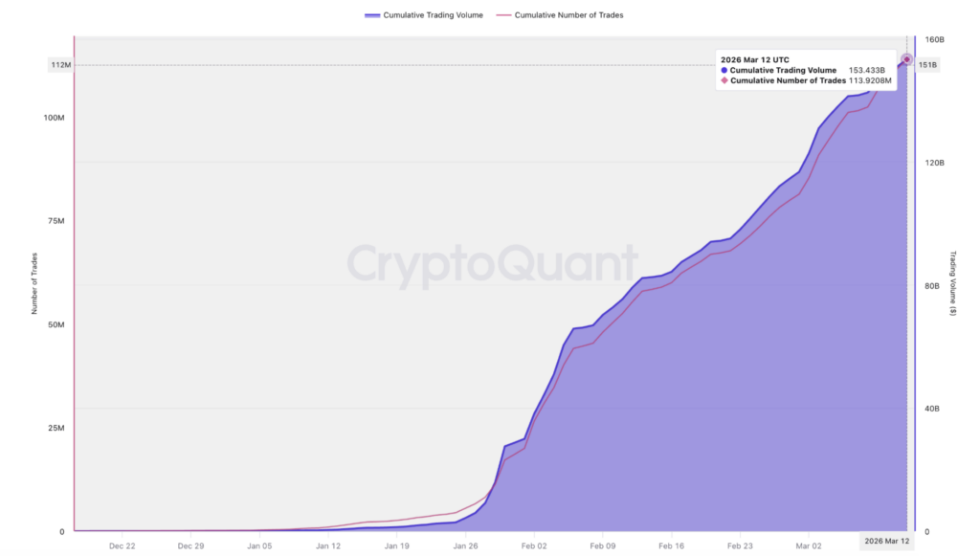Click the Trading Volume ($) axis title

tap(953, 284)
